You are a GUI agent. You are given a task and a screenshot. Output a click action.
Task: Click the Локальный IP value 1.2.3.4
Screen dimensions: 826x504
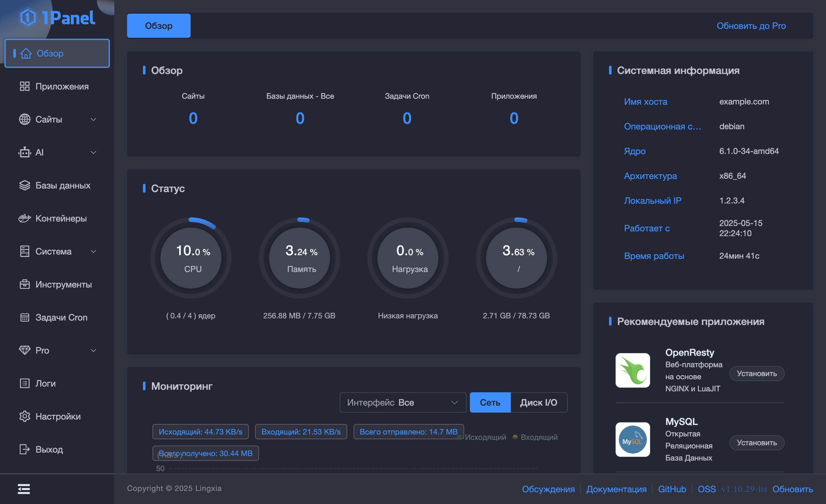pos(732,201)
